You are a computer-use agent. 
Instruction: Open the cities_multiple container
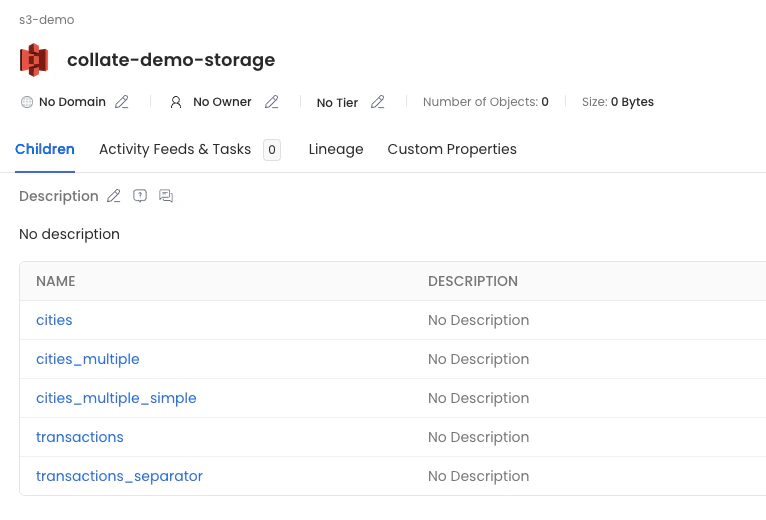(88, 359)
